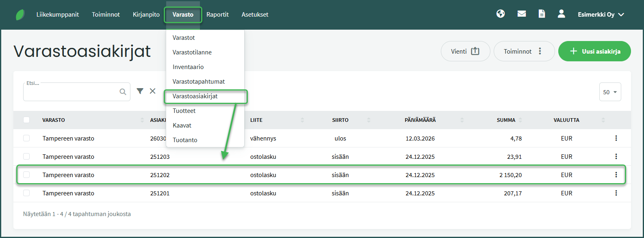
Task: Click the magnifier search icon
Action: 123,92
